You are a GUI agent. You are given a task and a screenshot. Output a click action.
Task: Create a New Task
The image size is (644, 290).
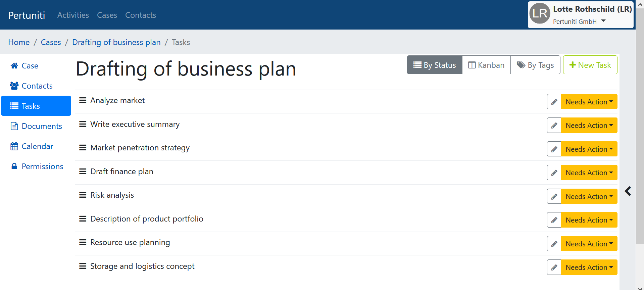590,65
